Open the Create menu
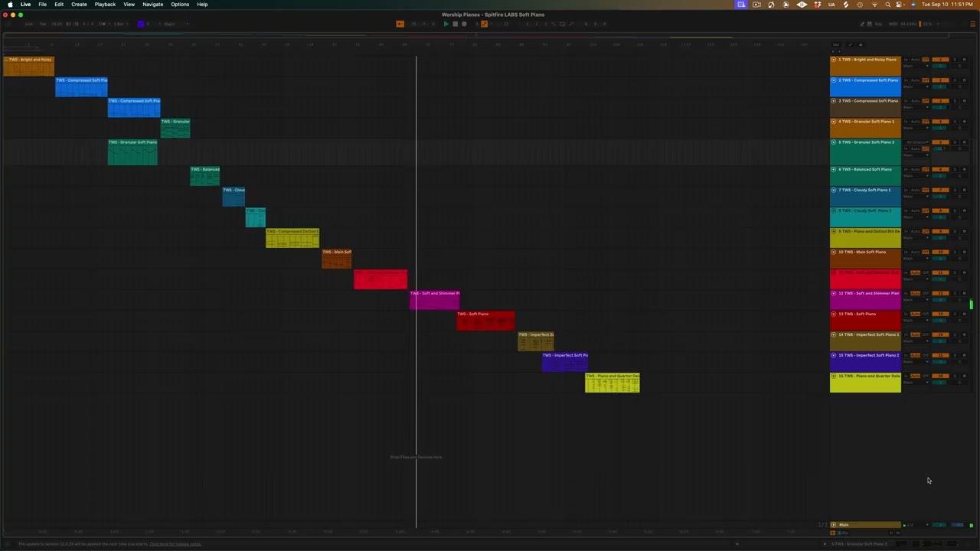The height and width of the screenshot is (551, 980). point(79,5)
